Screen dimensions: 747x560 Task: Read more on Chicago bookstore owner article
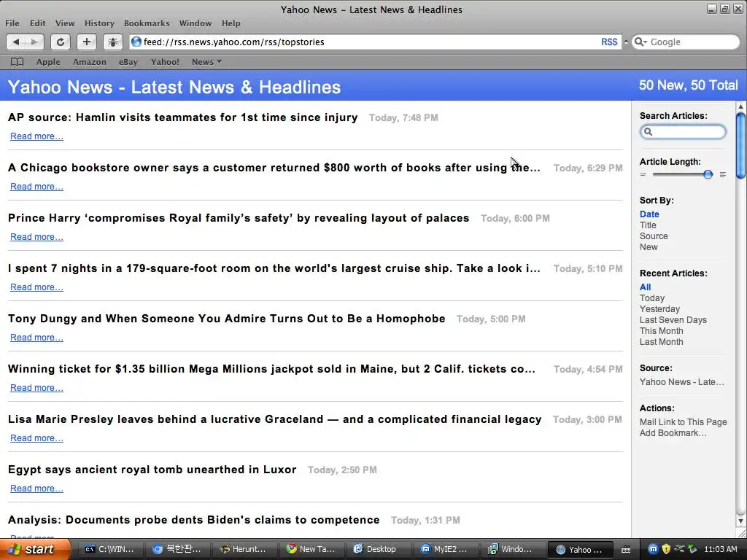pos(36,187)
